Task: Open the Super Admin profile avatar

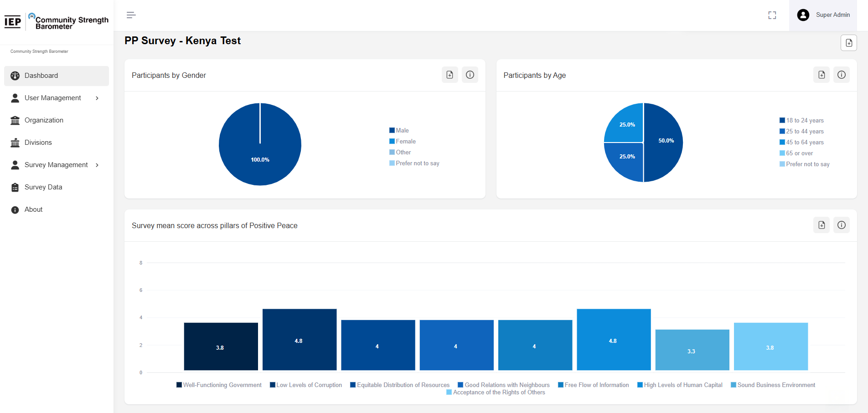Action: 803,15
